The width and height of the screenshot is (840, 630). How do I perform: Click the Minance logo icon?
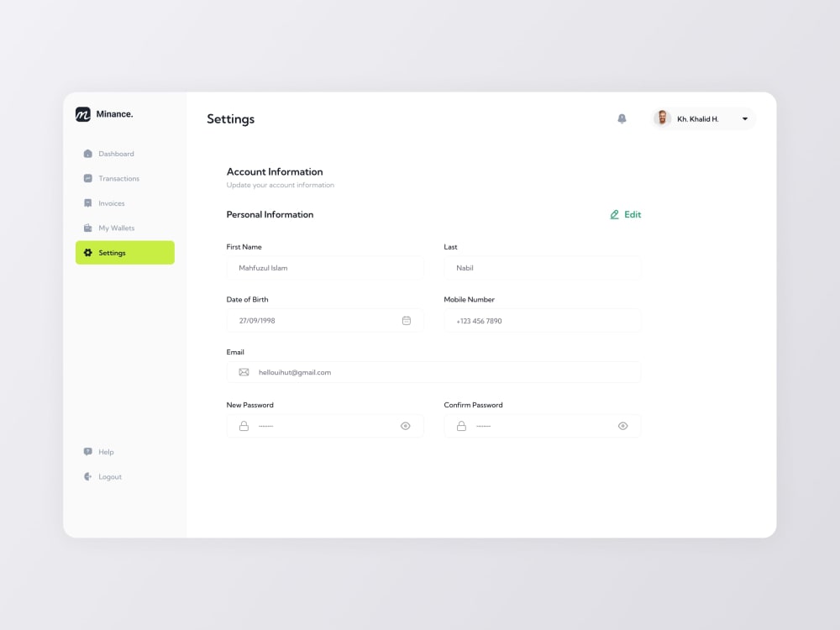tap(83, 114)
